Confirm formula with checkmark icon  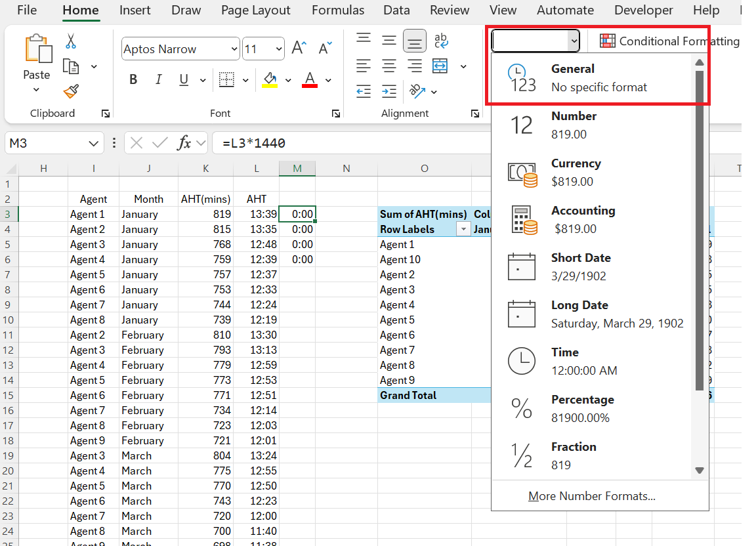click(x=159, y=143)
